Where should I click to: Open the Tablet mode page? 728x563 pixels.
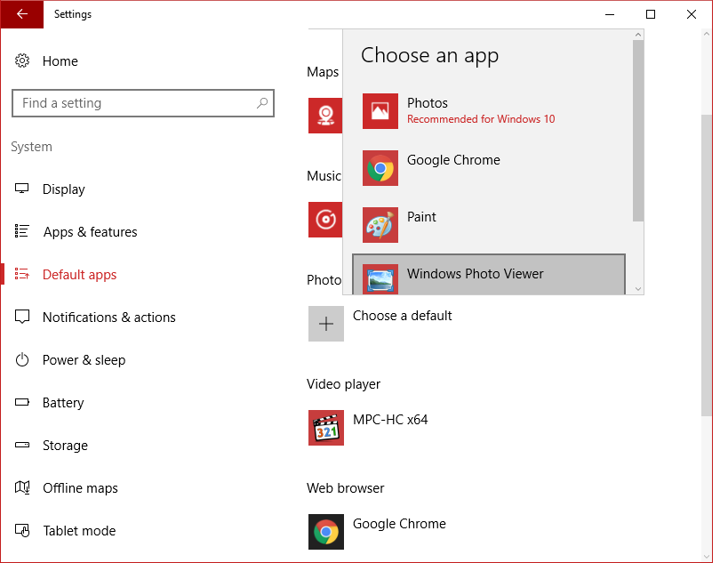tap(79, 530)
